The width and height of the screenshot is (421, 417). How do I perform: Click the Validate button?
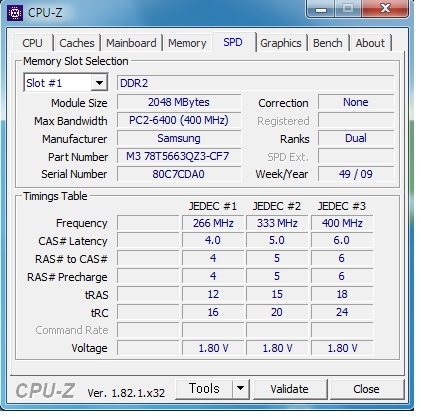(x=289, y=389)
